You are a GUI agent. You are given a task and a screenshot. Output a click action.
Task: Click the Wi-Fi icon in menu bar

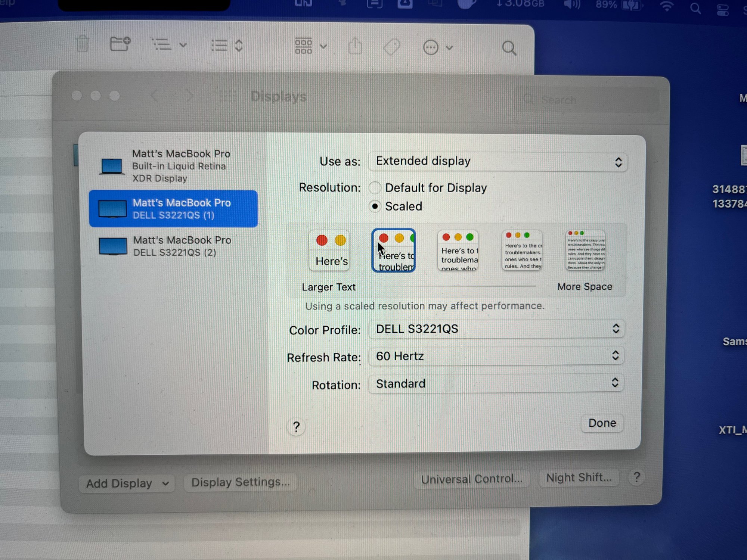coord(667,7)
